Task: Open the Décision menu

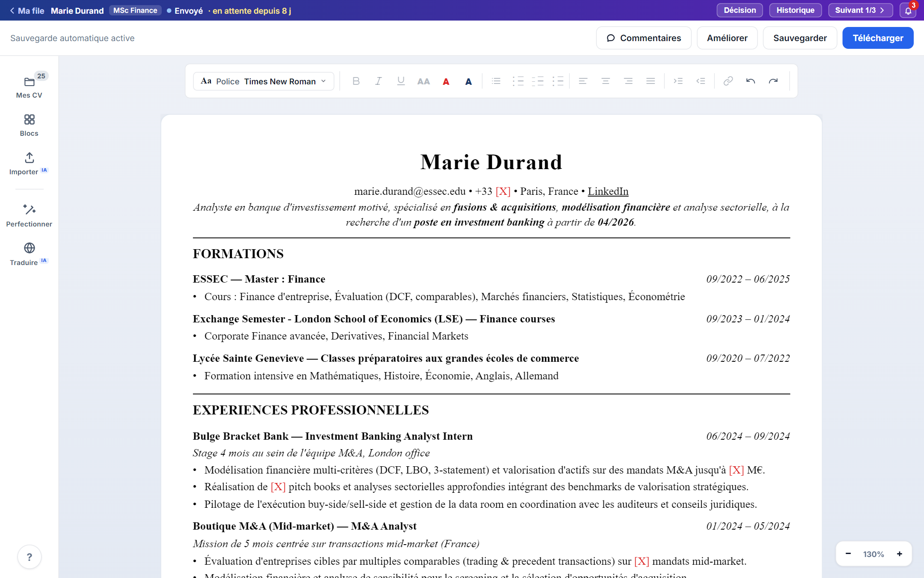Action: (740, 10)
